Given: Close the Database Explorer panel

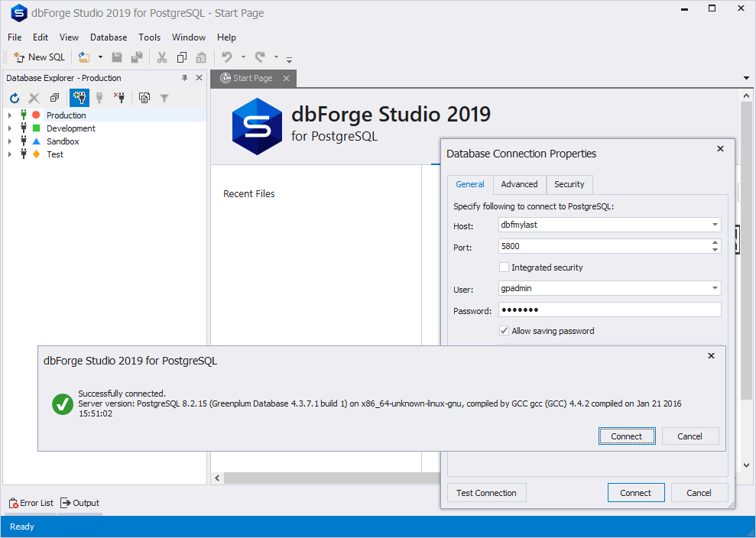Looking at the screenshot, I should [x=199, y=78].
